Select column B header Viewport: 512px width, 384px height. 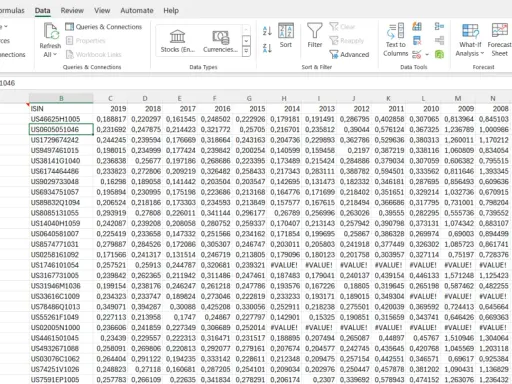point(61,98)
